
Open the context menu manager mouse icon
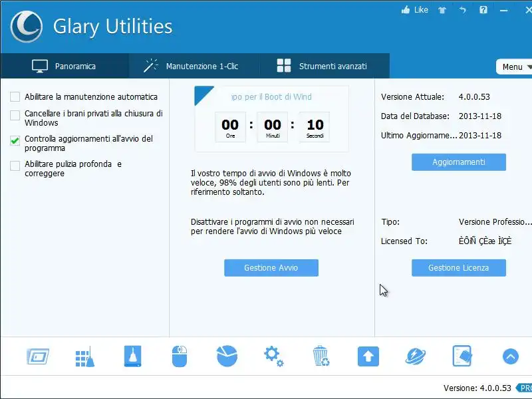(x=180, y=356)
